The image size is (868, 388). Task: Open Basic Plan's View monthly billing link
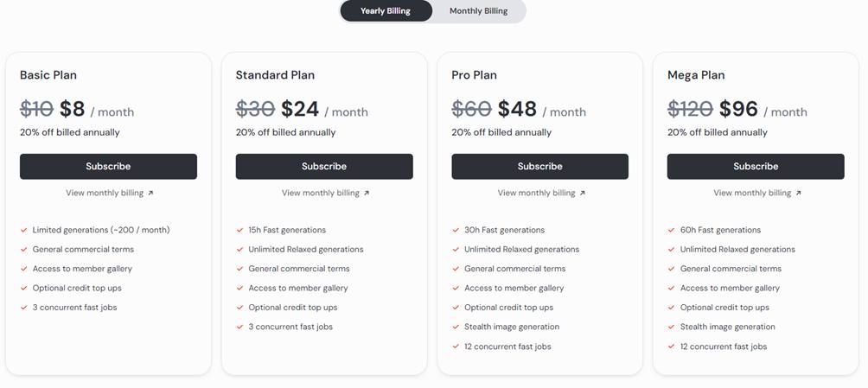(104, 193)
